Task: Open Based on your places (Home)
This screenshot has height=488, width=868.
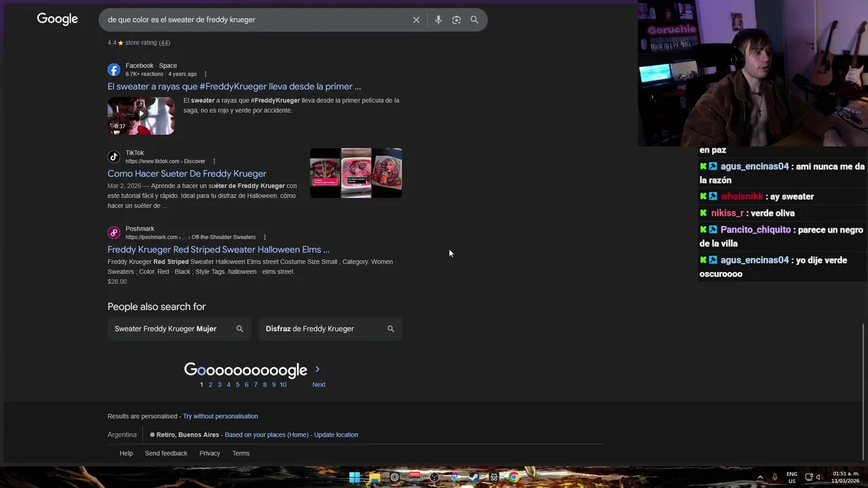Action: point(267,434)
